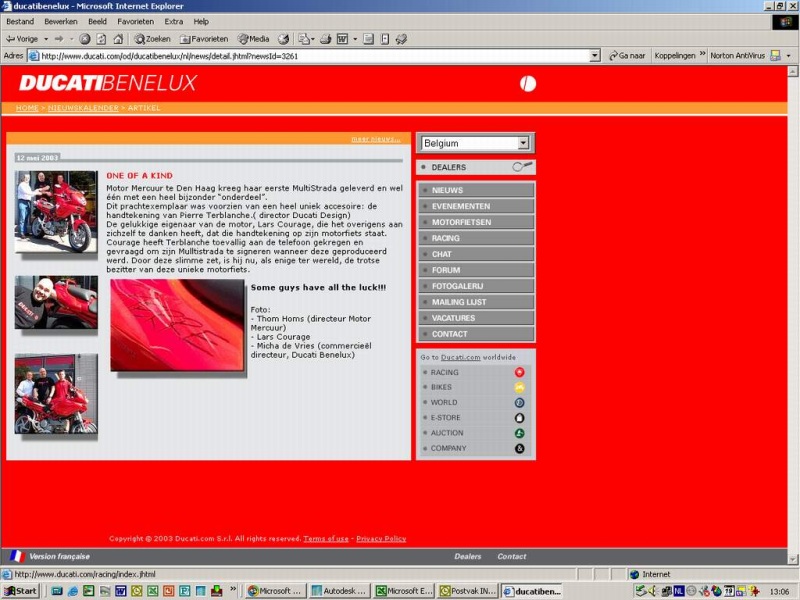Click the green Auction icon
This screenshot has height=600, width=800.
click(520, 433)
